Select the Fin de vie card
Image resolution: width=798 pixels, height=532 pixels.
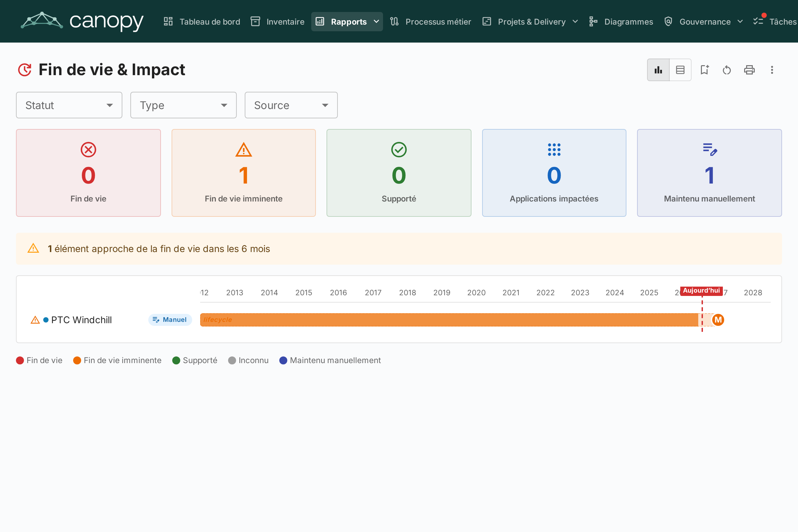coord(88,173)
